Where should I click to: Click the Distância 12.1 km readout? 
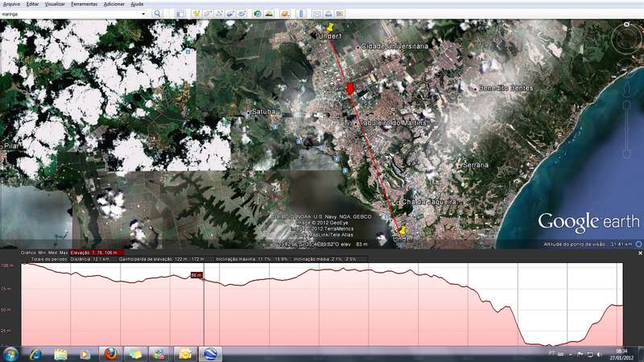[89, 259]
